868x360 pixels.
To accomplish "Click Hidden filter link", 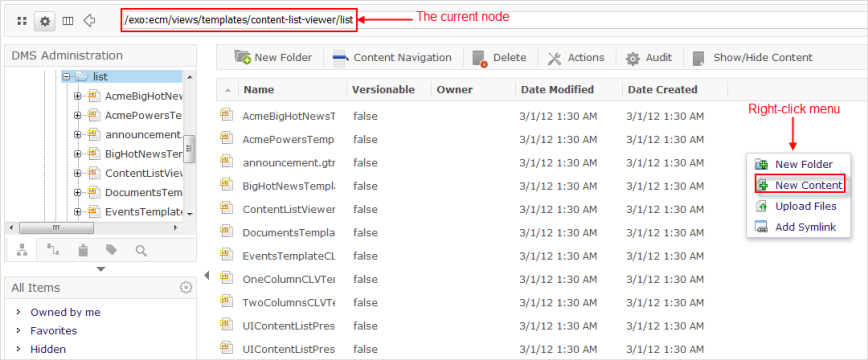I will click(48, 349).
